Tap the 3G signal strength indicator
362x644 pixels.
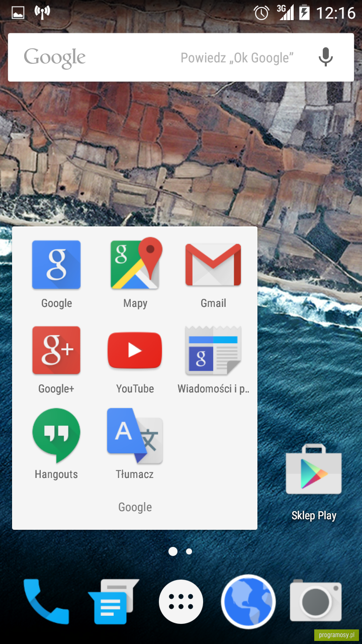285,13
